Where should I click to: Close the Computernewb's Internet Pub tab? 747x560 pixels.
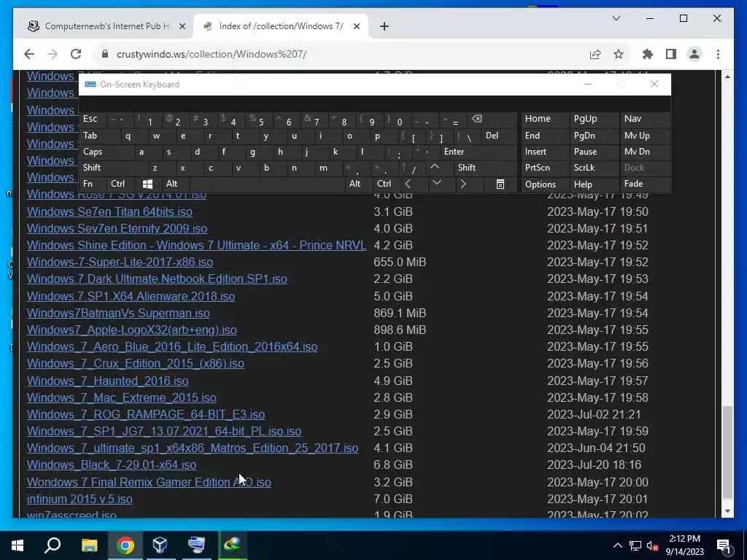182,26
